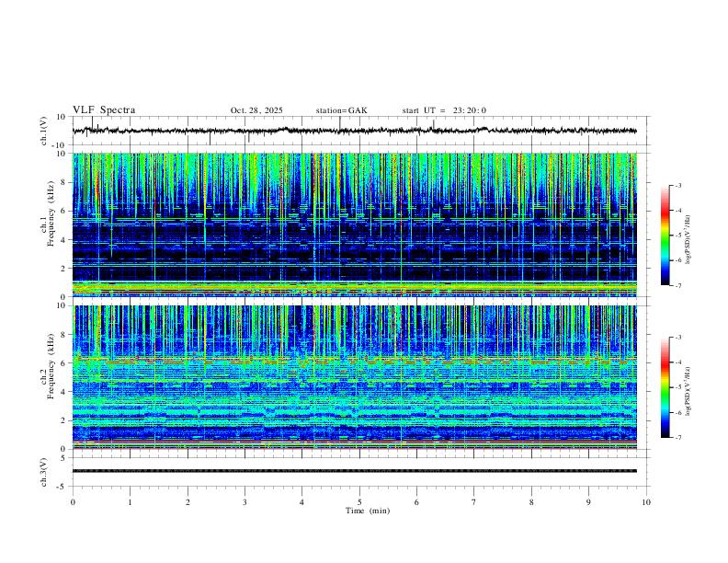Click the "8" kHz tick on ch.1 spectrogram axis

64,182
